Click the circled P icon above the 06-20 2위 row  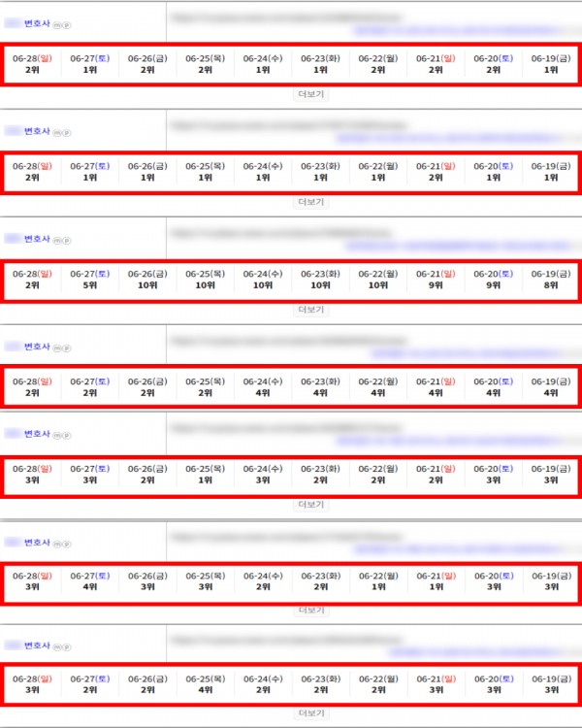pyautogui.click(x=67, y=25)
